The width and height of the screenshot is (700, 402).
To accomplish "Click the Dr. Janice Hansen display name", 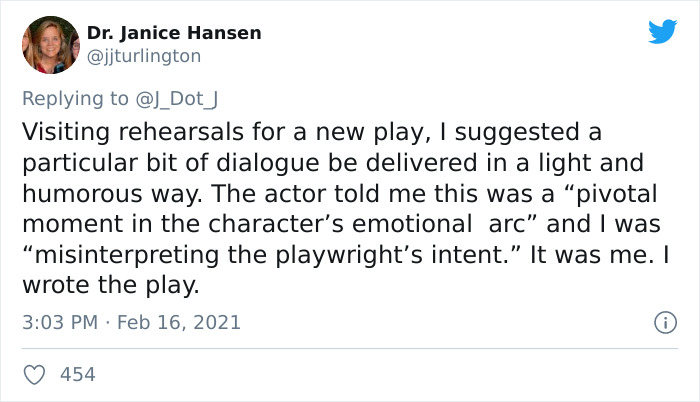I will tap(174, 33).
